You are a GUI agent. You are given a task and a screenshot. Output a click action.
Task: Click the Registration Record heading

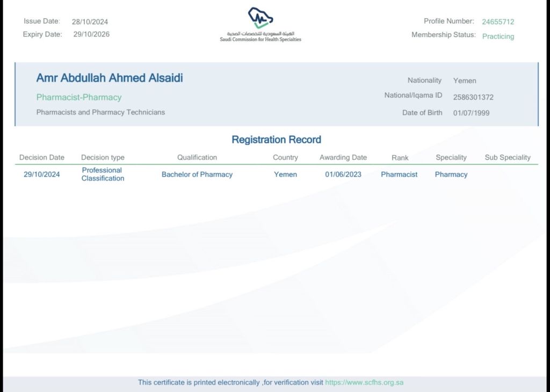(276, 140)
